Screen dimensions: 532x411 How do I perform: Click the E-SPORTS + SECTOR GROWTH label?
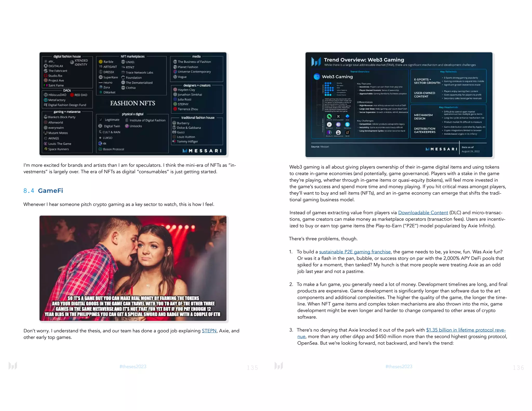427,81
